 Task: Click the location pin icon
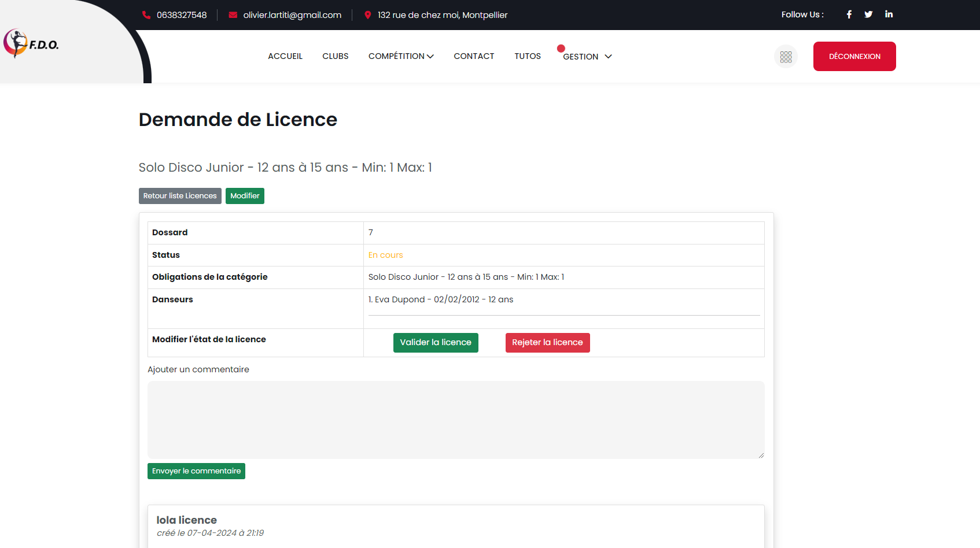pyautogui.click(x=367, y=15)
